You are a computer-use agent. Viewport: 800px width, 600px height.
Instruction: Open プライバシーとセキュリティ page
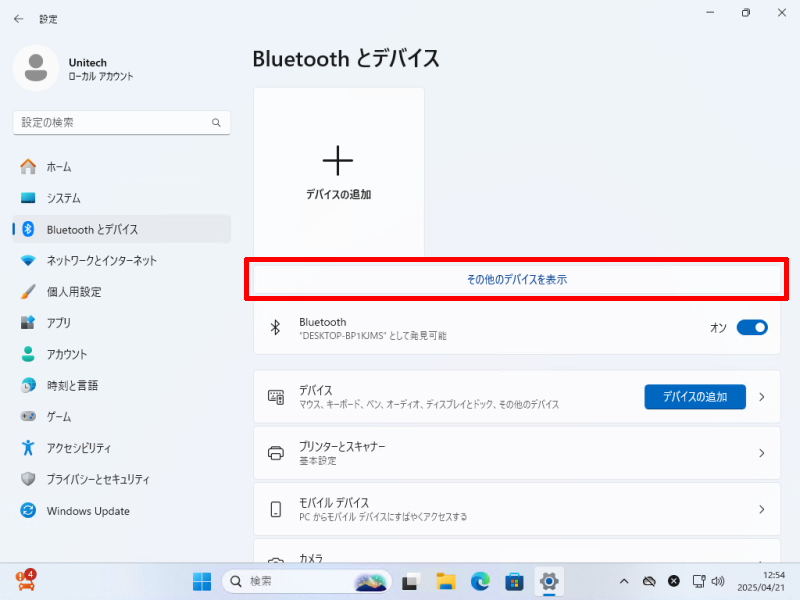pos(121,479)
